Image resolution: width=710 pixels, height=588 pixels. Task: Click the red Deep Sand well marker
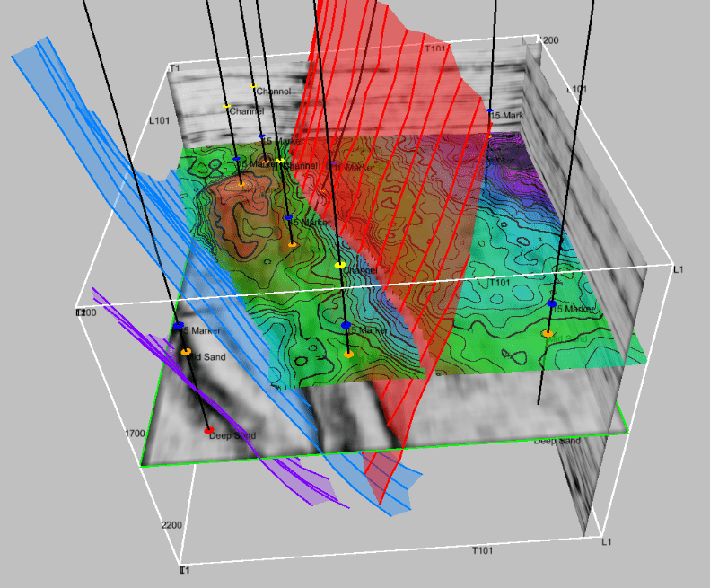click(208, 431)
